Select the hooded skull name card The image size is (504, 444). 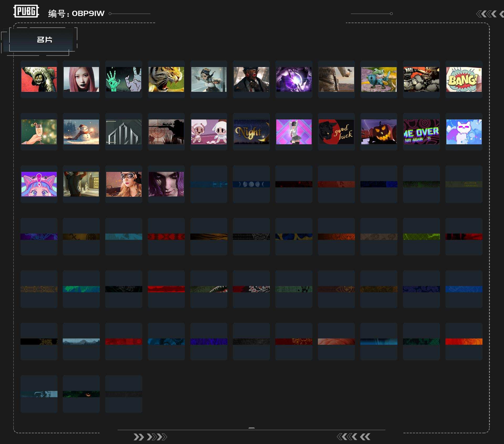pos(39,79)
